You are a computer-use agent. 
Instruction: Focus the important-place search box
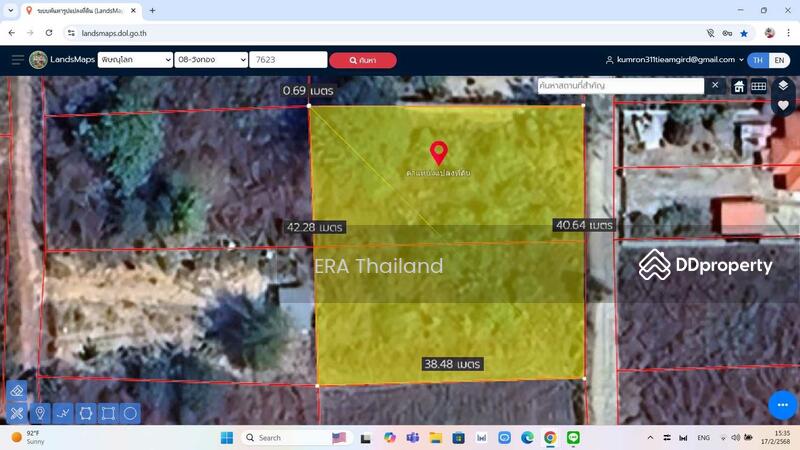click(620, 86)
